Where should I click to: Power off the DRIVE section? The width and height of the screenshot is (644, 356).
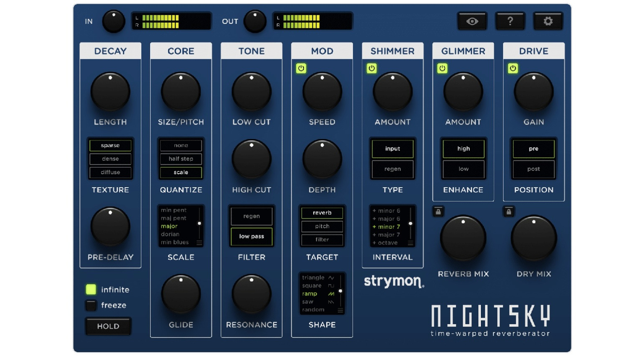tap(513, 68)
